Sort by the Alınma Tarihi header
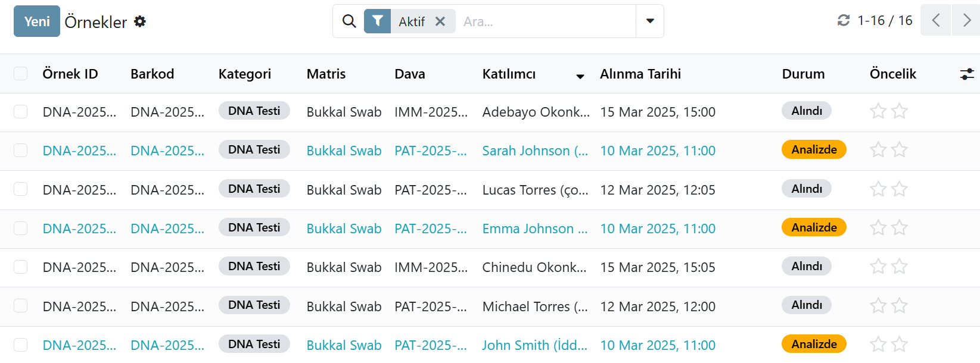The height and width of the screenshot is (363, 980). pos(640,74)
